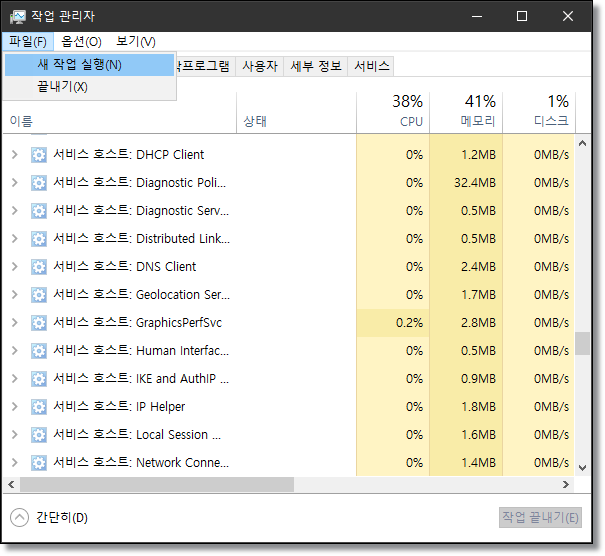605x556 pixels.
Task: Click the horizontal scrollbar right arrow
Action: click(x=566, y=485)
